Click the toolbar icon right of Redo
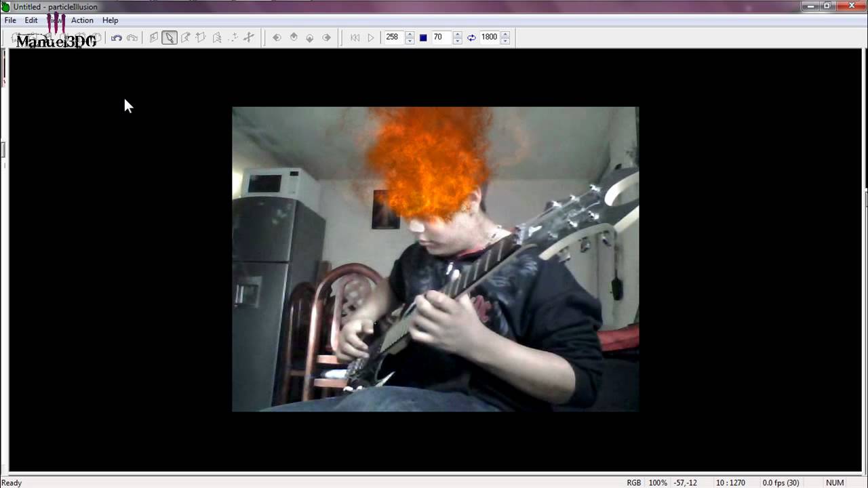Image resolution: width=868 pixels, height=488 pixels. click(154, 38)
